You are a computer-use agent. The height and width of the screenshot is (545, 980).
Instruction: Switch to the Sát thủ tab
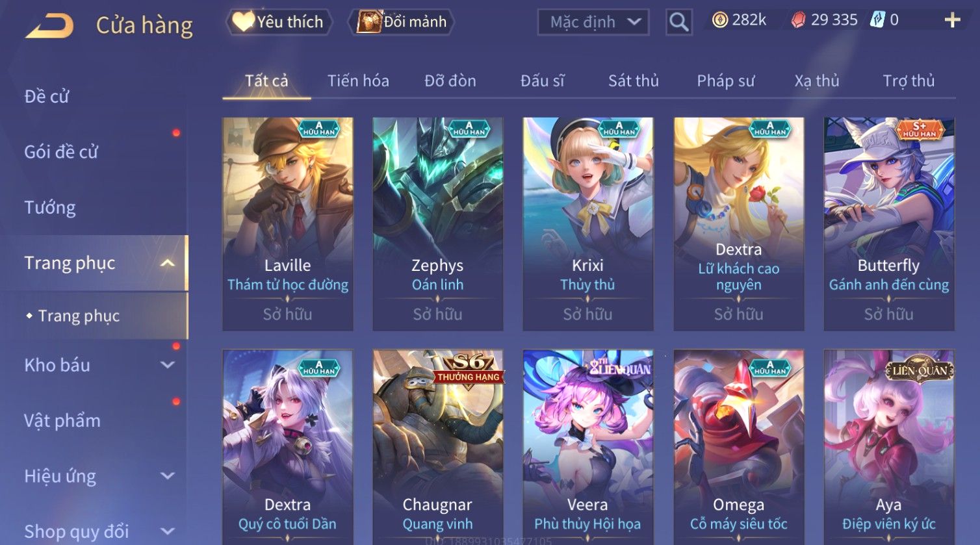point(633,81)
